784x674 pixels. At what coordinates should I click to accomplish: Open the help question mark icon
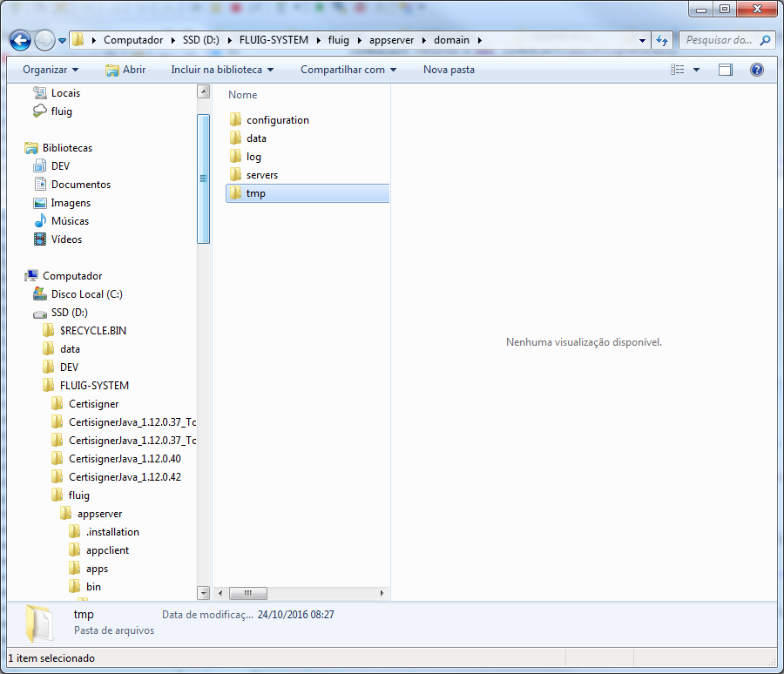click(756, 70)
